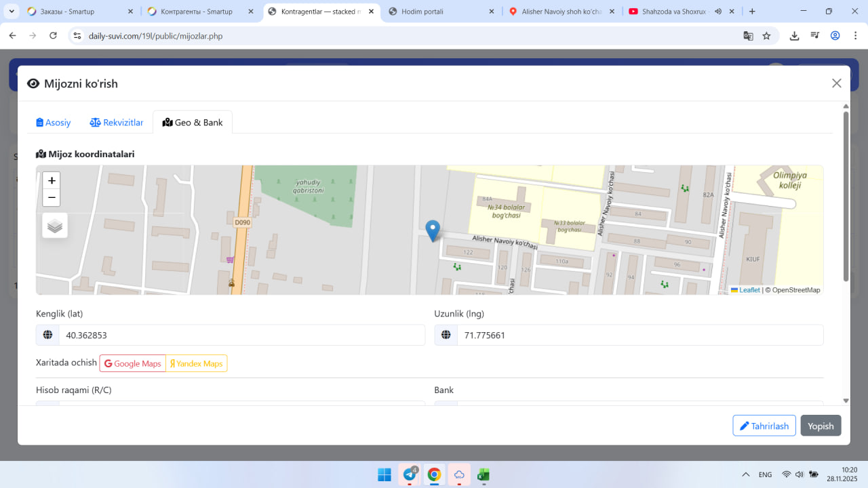Click the globe icon beside longitude field
Screen dimensions: 868x488
446,335
